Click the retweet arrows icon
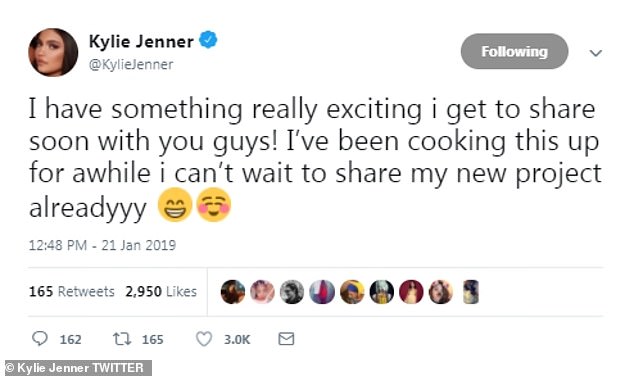 pyautogui.click(x=122, y=339)
